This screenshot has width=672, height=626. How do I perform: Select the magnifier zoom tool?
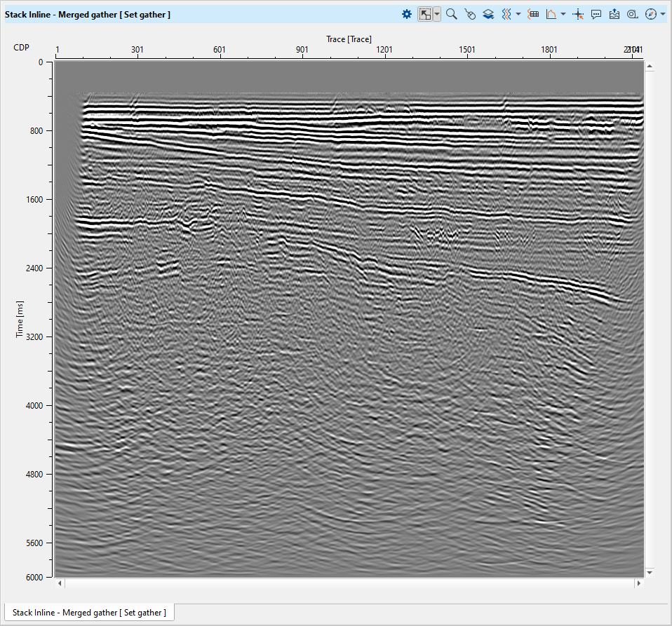tap(452, 14)
